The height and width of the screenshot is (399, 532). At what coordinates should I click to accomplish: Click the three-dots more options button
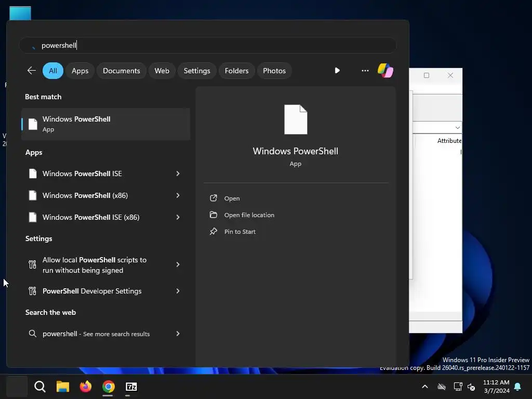tap(365, 71)
